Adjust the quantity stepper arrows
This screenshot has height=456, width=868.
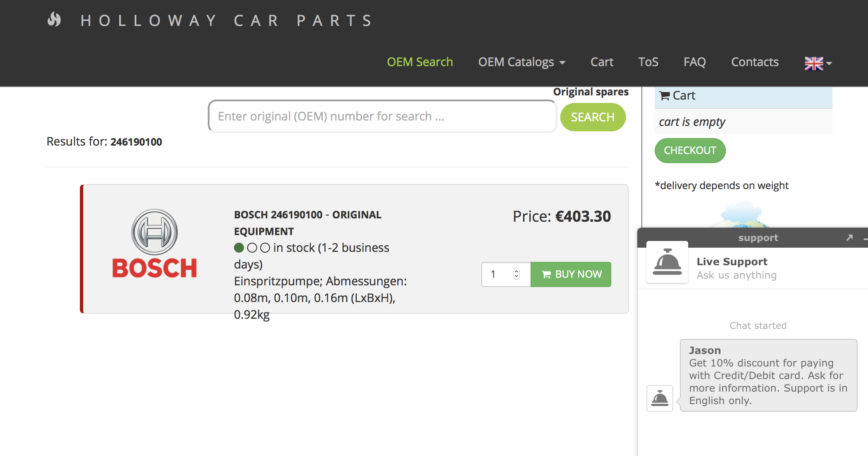point(516,274)
